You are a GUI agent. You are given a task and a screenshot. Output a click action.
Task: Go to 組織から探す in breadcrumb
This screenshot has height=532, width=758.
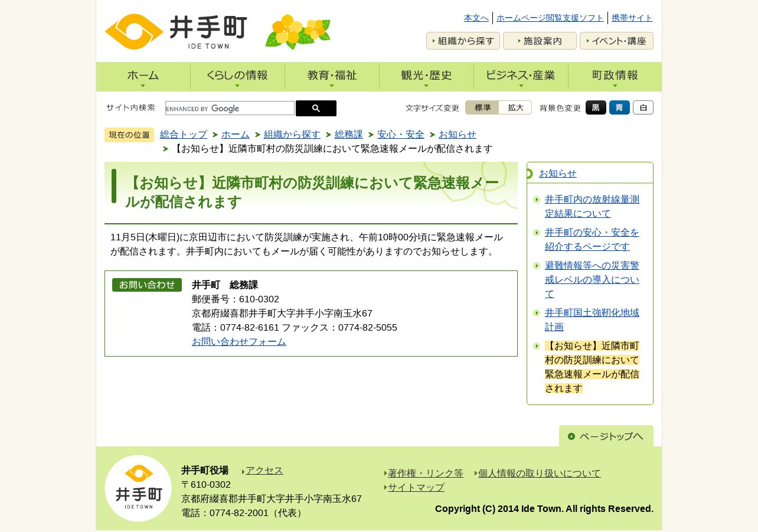click(x=292, y=134)
